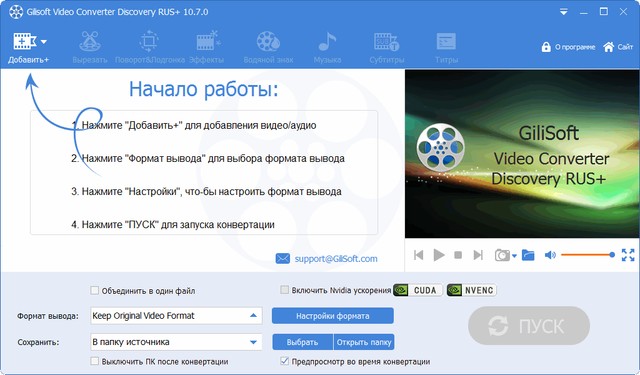The height and width of the screenshot is (375, 640).
Task: Click the ПУСК start button
Action: click(529, 326)
